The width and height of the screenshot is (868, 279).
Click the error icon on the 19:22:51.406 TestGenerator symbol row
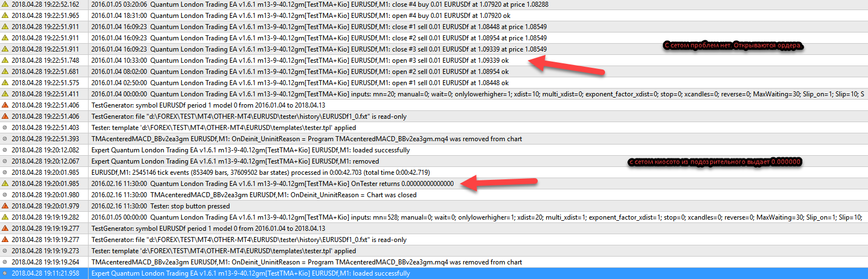pos(5,105)
